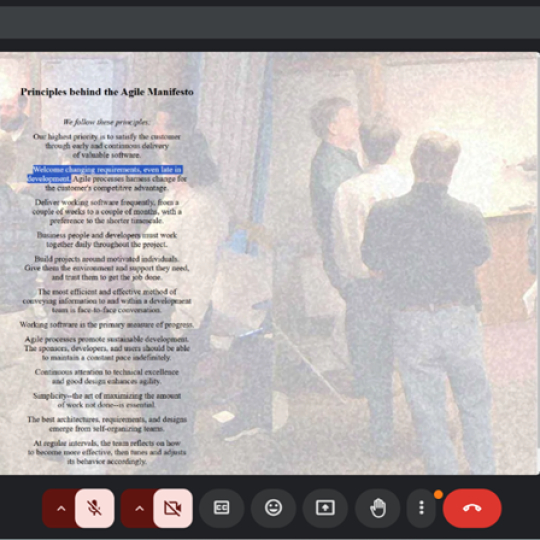
Task: Toggle closed captions button
Action: [221, 508]
